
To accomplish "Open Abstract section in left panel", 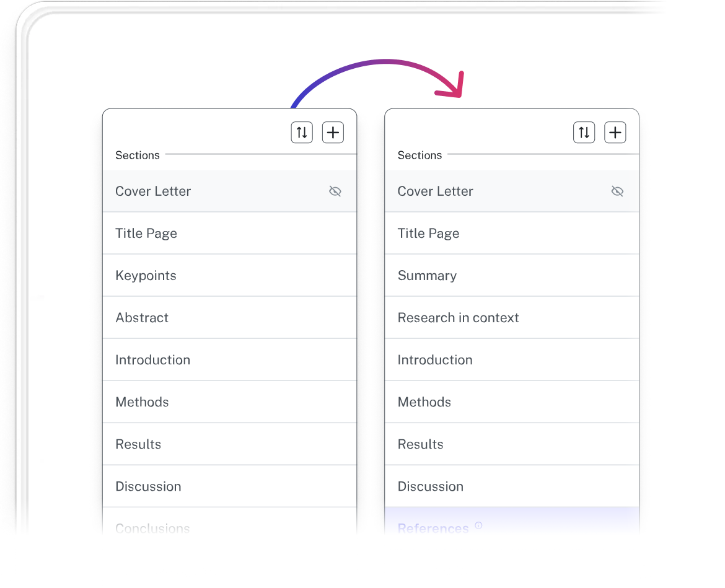I will [x=230, y=318].
